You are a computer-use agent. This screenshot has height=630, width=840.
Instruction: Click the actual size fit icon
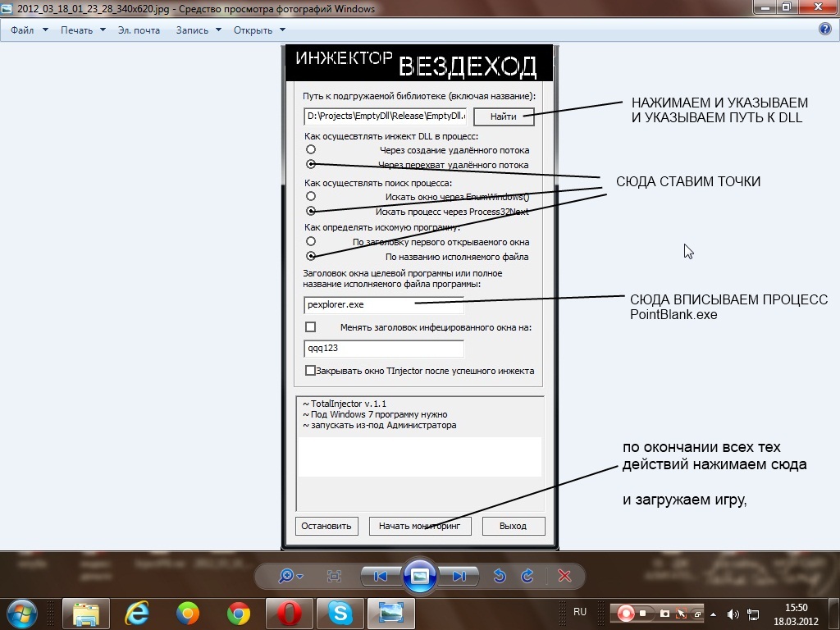point(335,576)
